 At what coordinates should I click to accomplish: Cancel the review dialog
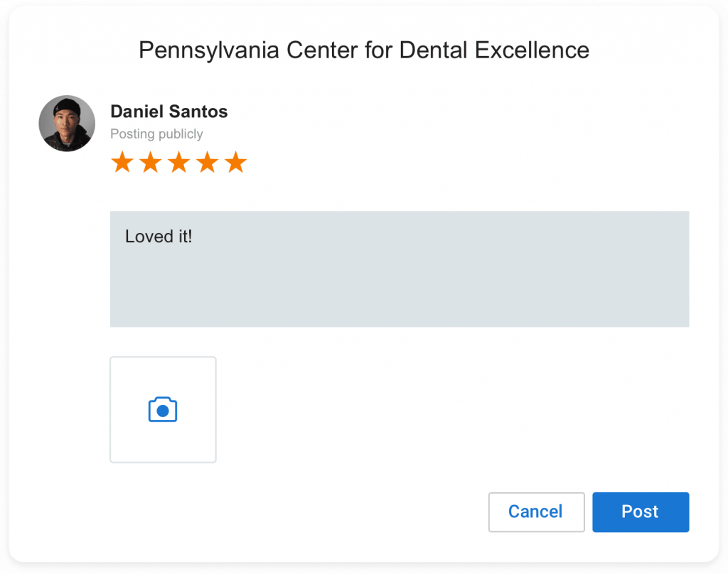tap(536, 511)
